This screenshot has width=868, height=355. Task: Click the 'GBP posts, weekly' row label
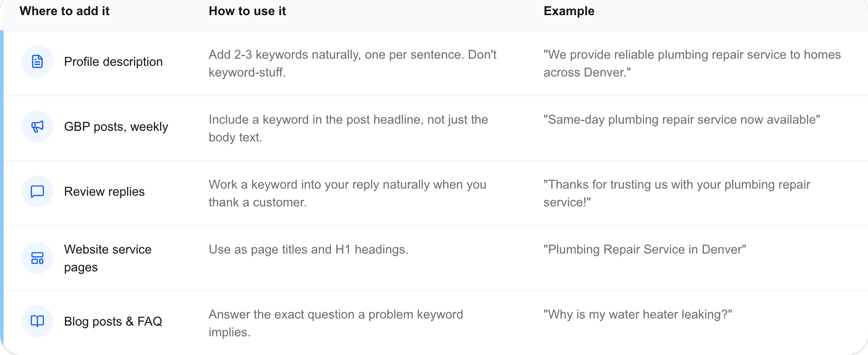pos(116,127)
